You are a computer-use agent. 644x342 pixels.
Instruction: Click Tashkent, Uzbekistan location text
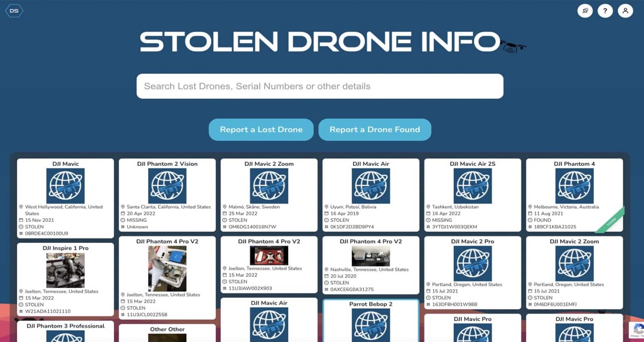click(x=455, y=207)
